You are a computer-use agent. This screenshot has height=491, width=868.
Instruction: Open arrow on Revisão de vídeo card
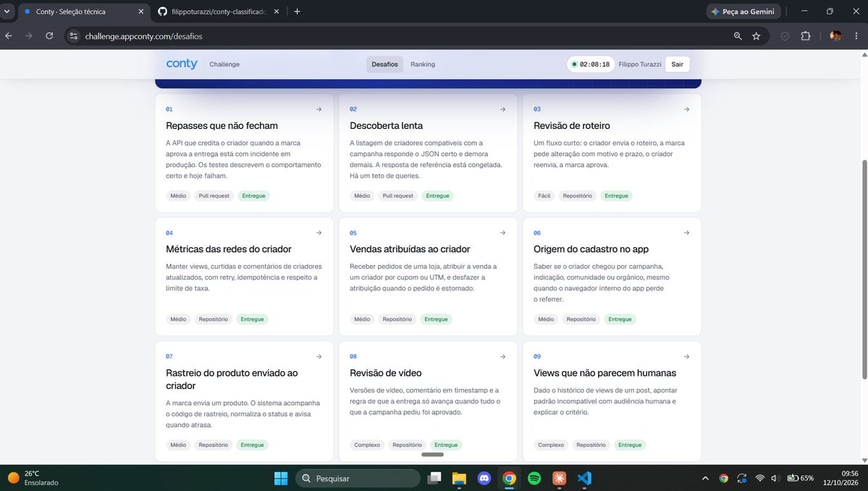[502, 356]
